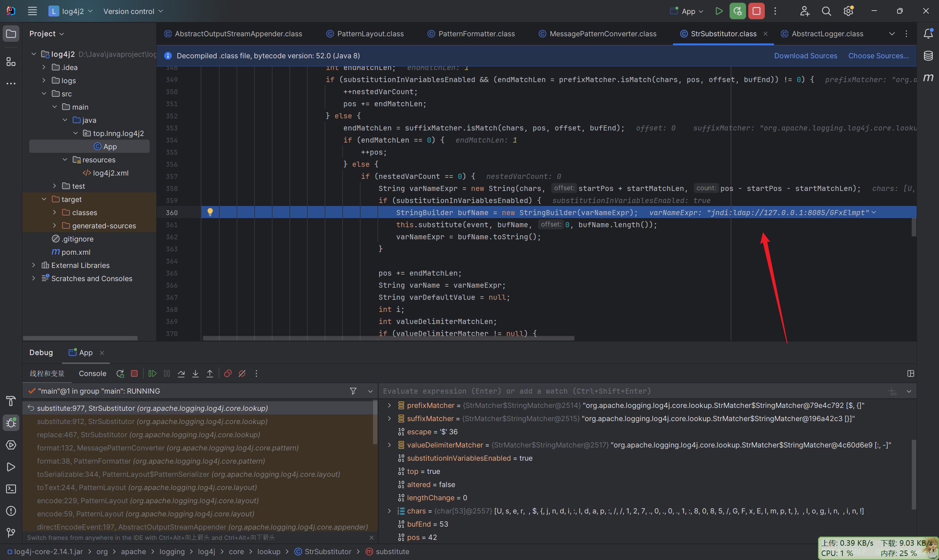Stop debug session in debug toolbar

click(134, 373)
